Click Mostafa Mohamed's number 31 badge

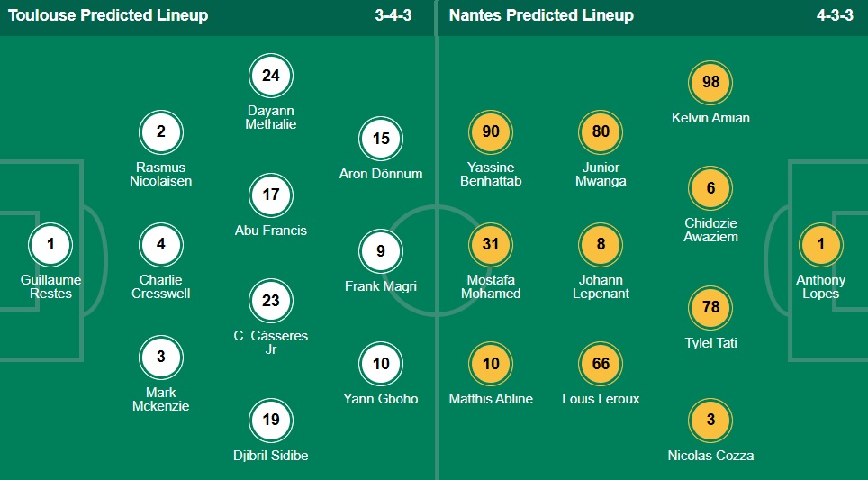click(x=491, y=244)
